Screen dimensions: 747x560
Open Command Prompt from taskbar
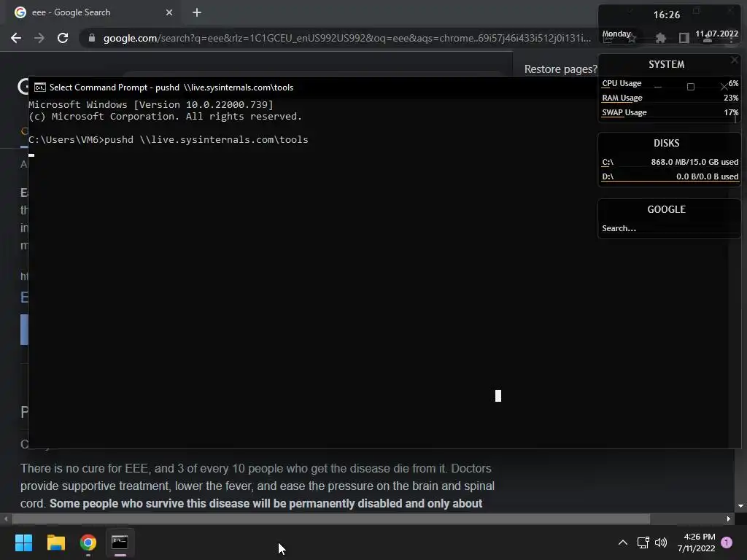[120, 542]
